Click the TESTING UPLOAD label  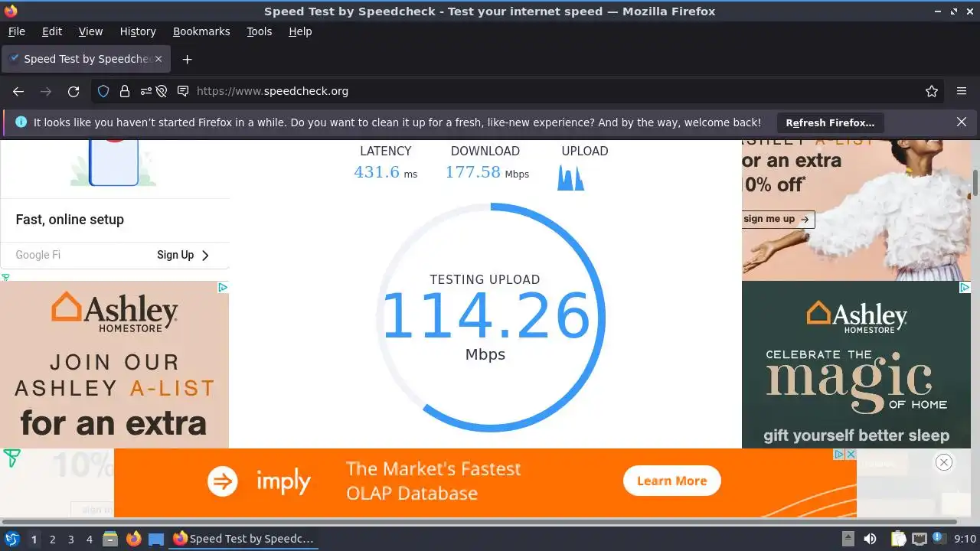tap(485, 279)
